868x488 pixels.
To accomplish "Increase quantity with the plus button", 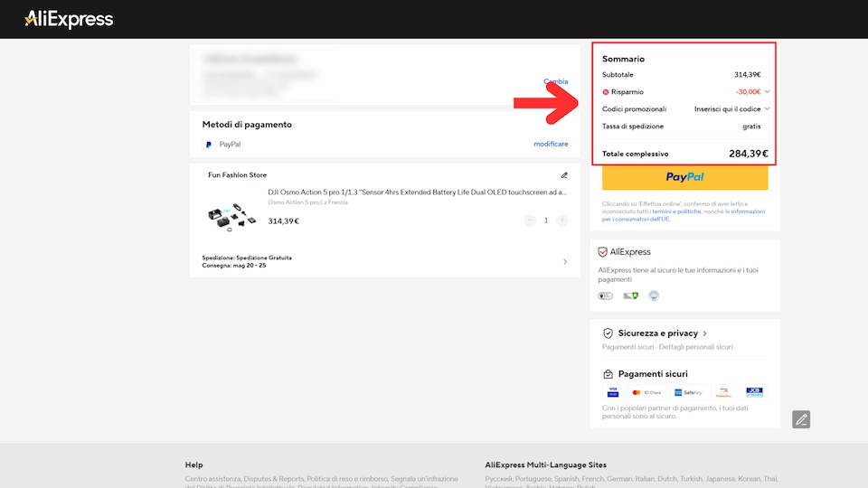I will pyautogui.click(x=561, y=221).
